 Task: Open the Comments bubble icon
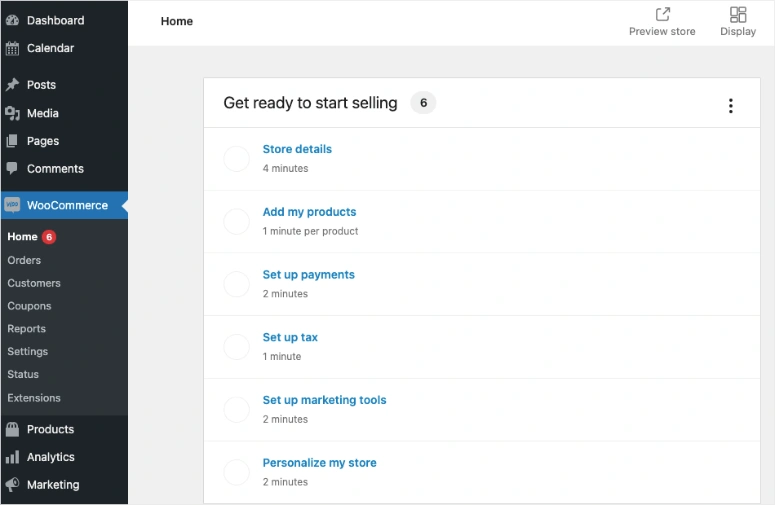(12, 169)
